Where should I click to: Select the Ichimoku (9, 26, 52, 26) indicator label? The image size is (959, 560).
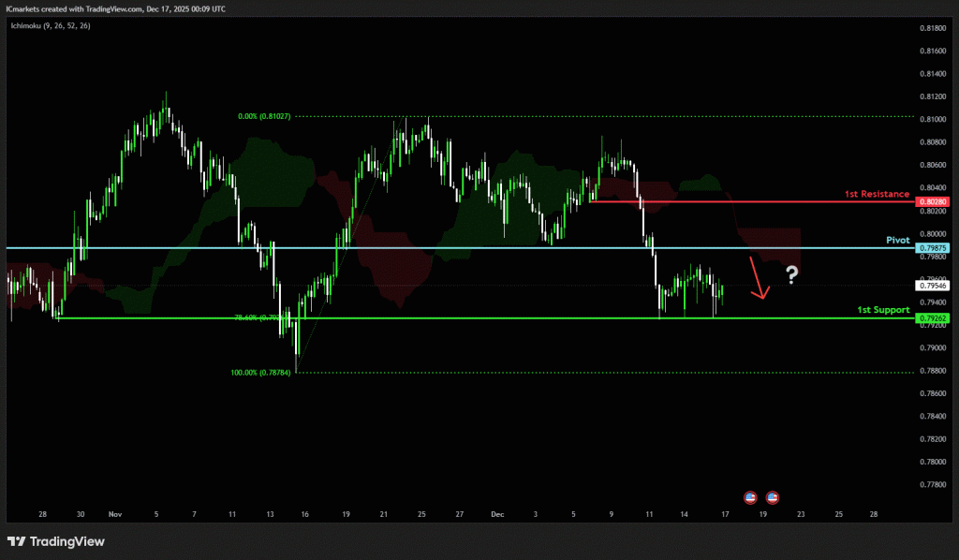(x=51, y=26)
